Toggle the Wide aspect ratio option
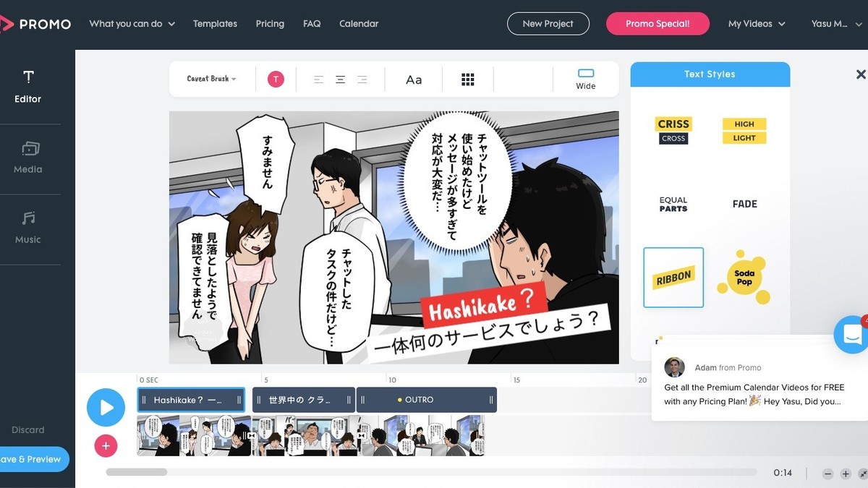868x488 pixels. point(586,79)
